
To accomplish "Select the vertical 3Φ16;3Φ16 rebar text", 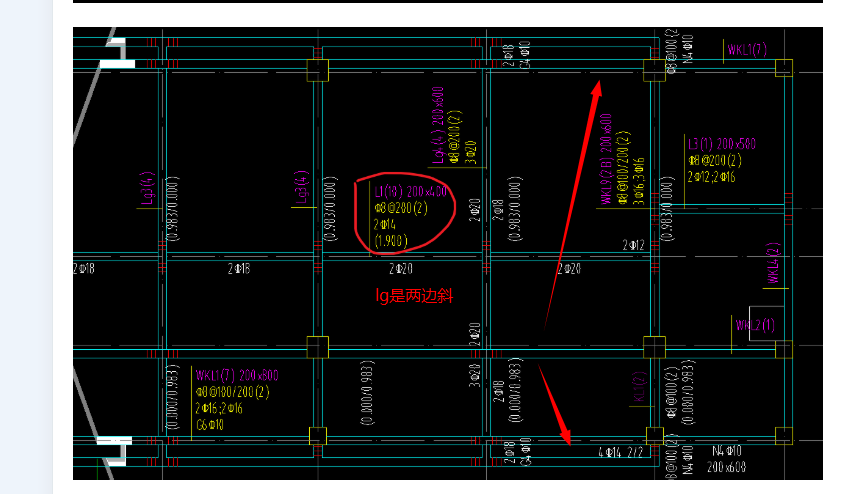I will click(639, 181).
